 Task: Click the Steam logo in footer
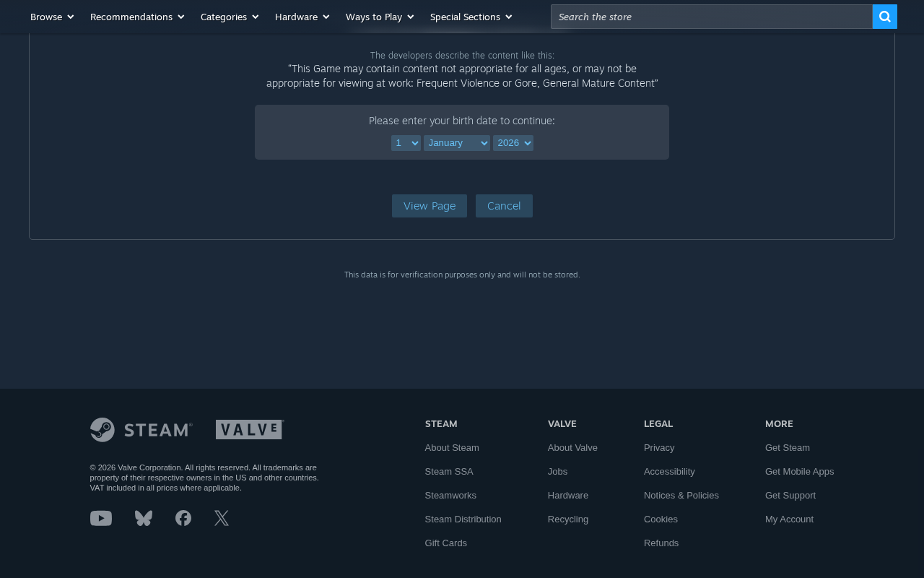tap(141, 430)
